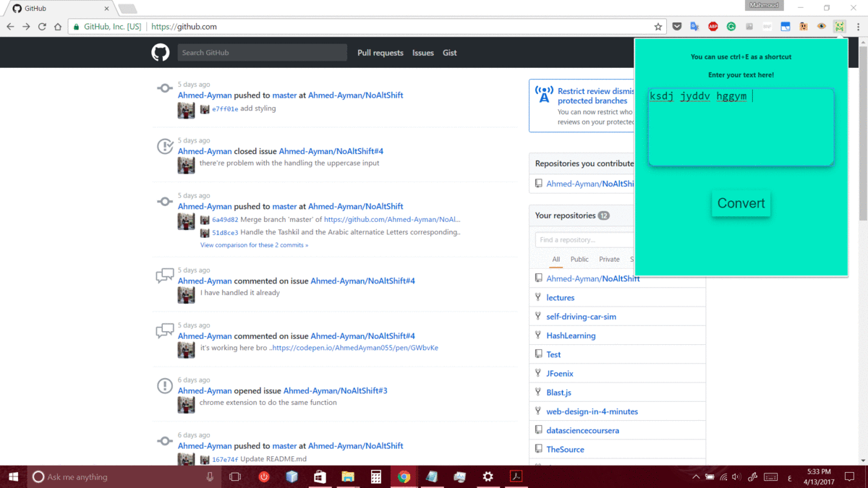Click the Cortana Ask me anything box
This screenshot has width=868, height=488.
[x=124, y=477]
